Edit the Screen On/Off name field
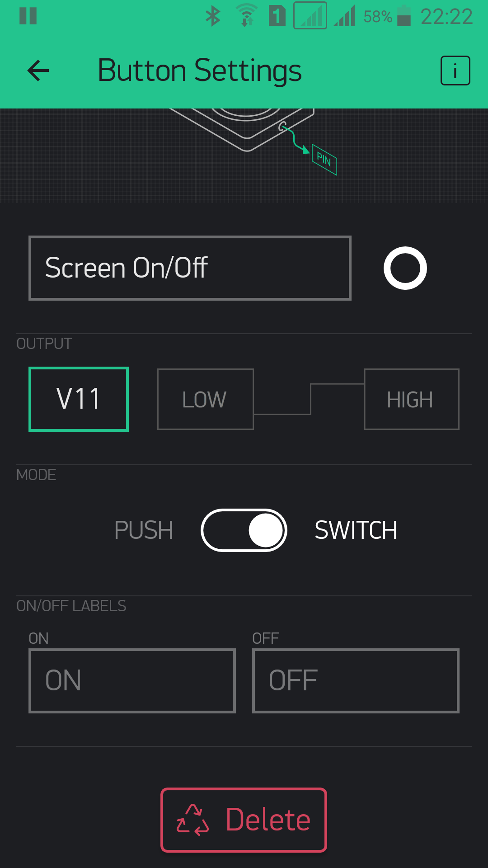The image size is (488, 868). [x=190, y=268]
